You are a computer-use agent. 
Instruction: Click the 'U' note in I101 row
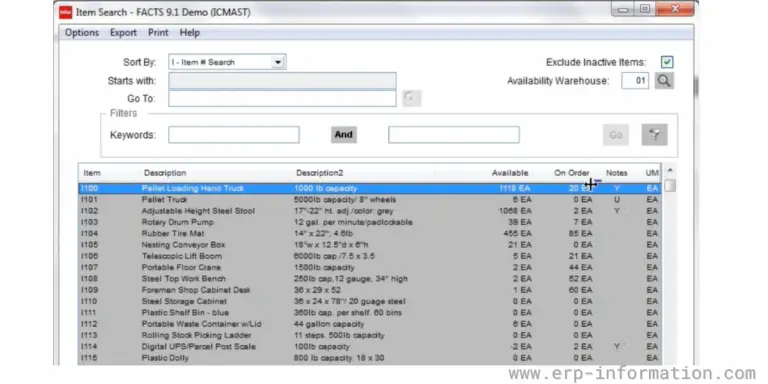click(x=617, y=200)
